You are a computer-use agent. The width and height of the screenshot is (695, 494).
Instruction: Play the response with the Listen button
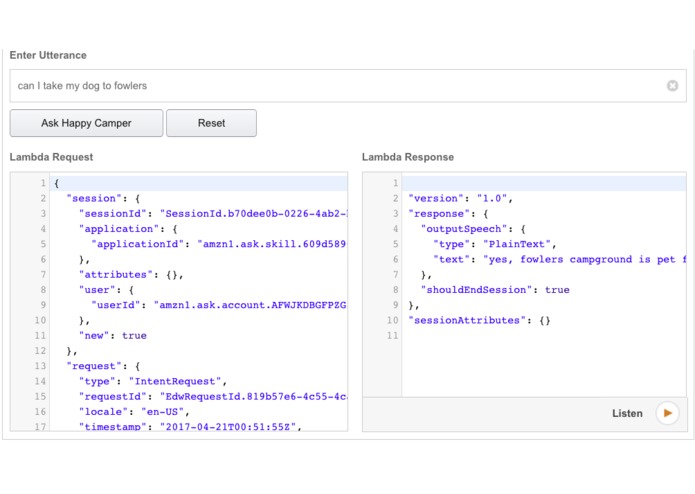(x=667, y=413)
